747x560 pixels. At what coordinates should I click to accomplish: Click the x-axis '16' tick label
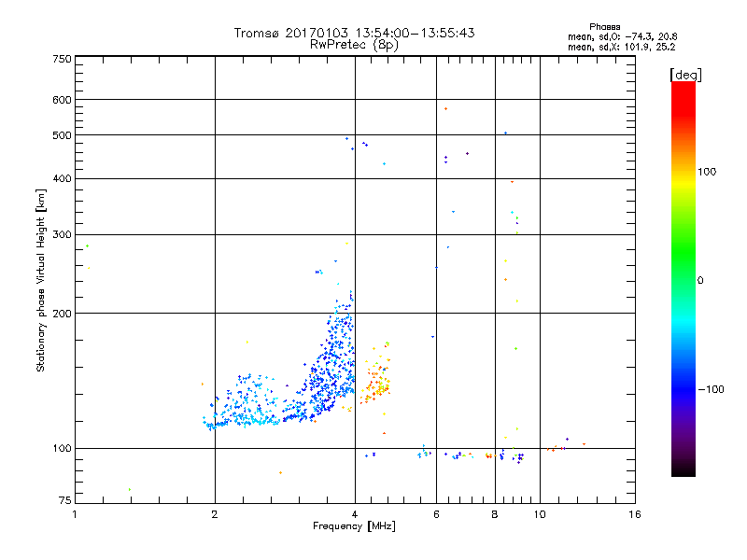635,514
